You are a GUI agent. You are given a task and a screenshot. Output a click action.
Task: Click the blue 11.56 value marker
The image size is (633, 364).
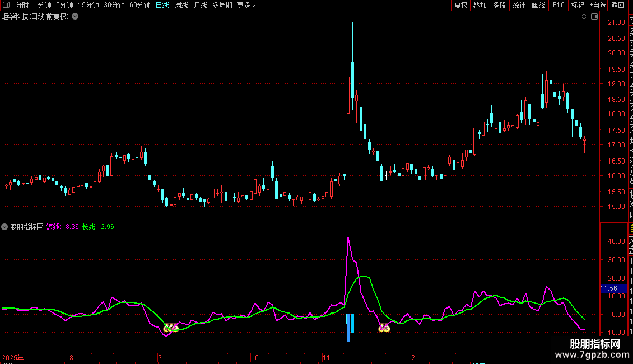(x=608, y=288)
